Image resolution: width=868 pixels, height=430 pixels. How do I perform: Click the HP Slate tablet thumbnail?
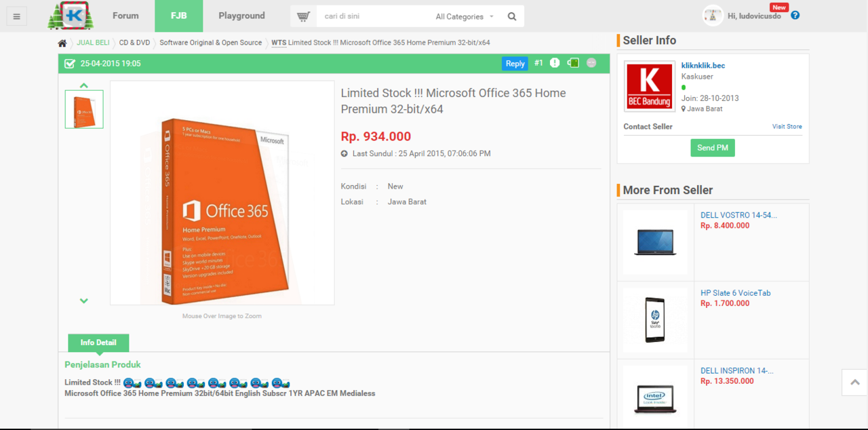pos(655,319)
